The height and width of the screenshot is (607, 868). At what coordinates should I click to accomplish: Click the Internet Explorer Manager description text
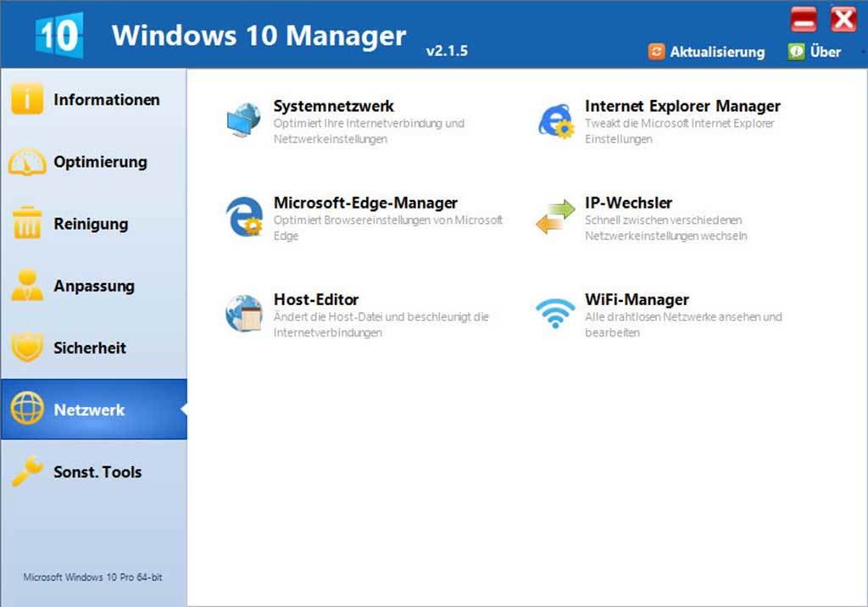tap(679, 131)
